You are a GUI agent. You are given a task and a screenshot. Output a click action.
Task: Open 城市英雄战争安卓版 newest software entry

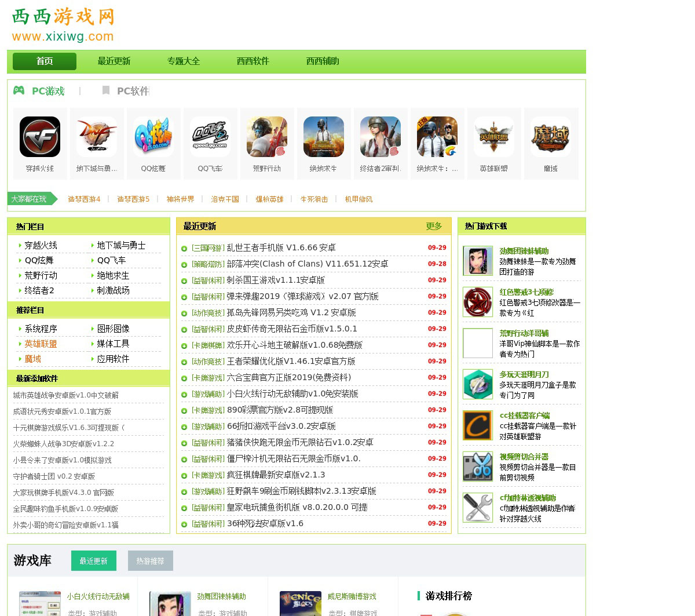point(66,395)
